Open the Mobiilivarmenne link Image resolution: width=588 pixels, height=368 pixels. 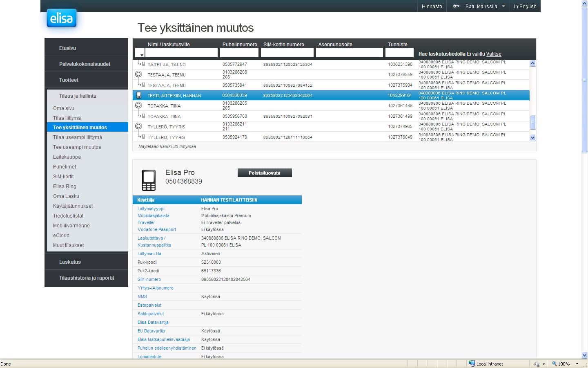coord(71,225)
